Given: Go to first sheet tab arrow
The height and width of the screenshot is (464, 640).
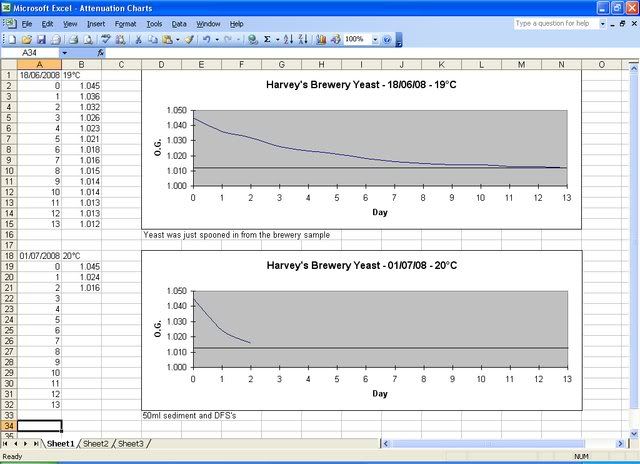Looking at the screenshot, I should coord(5,444).
